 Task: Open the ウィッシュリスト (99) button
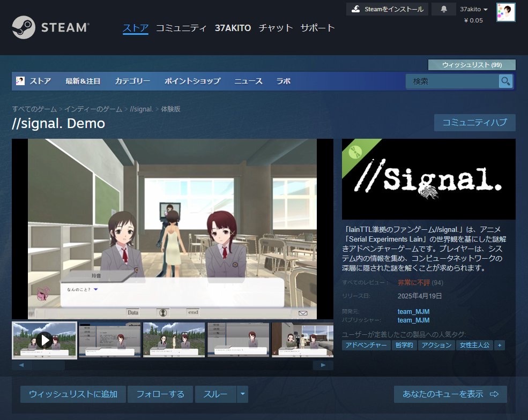point(472,65)
